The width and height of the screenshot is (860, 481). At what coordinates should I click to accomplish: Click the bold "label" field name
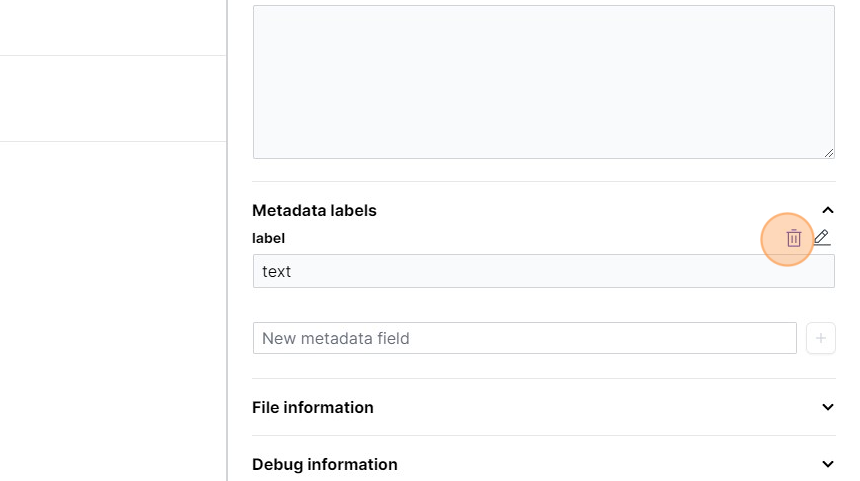268,238
